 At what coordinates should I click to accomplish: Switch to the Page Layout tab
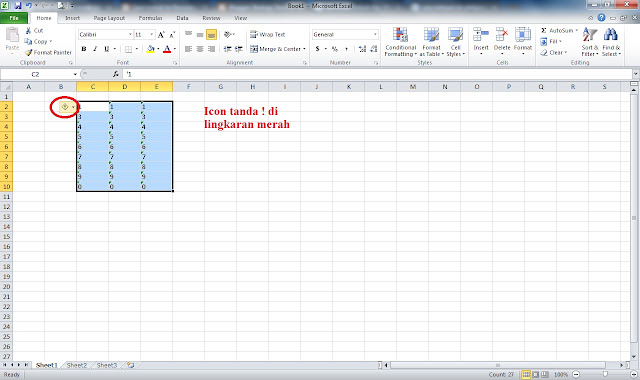109,18
